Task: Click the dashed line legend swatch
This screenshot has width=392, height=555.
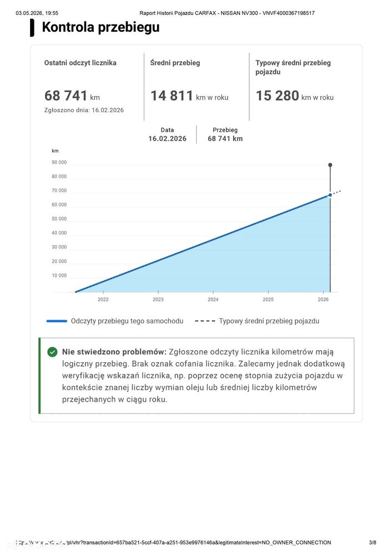Action: tap(205, 321)
